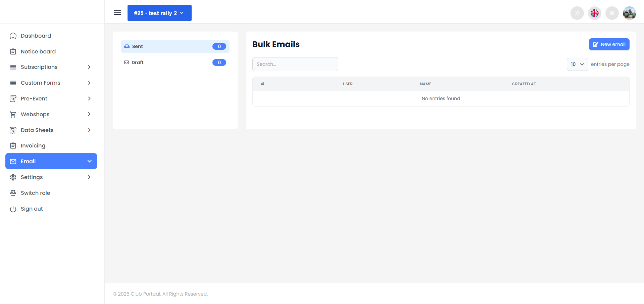Open the UK flag language selector
This screenshot has width=644, height=304.
tap(595, 13)
